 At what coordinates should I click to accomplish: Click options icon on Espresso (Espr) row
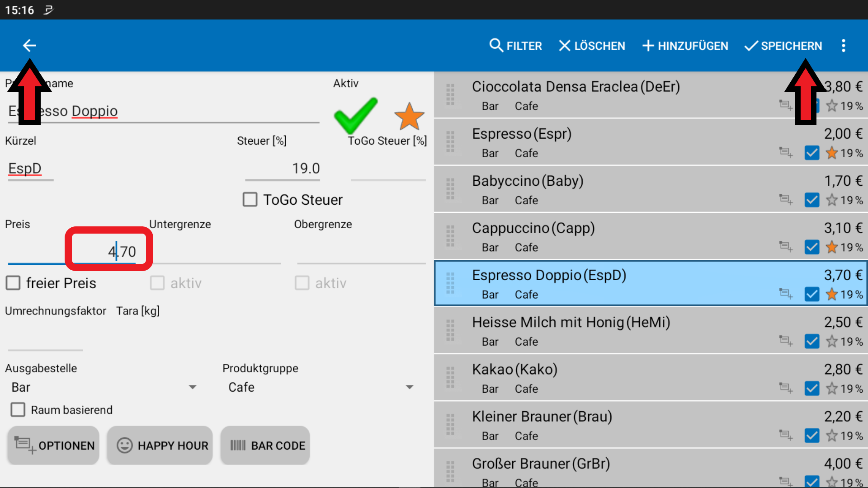[786, 153]
